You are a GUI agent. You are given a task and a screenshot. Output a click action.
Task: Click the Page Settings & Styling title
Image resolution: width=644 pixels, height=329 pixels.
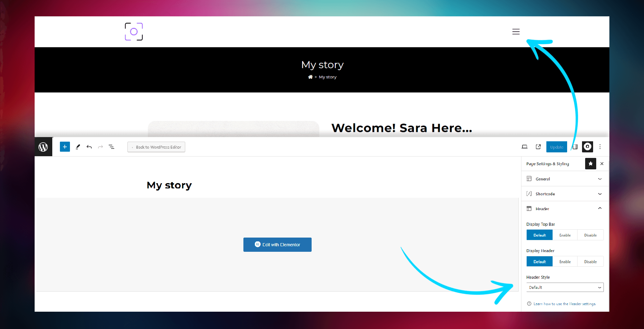tap(547, 164)
